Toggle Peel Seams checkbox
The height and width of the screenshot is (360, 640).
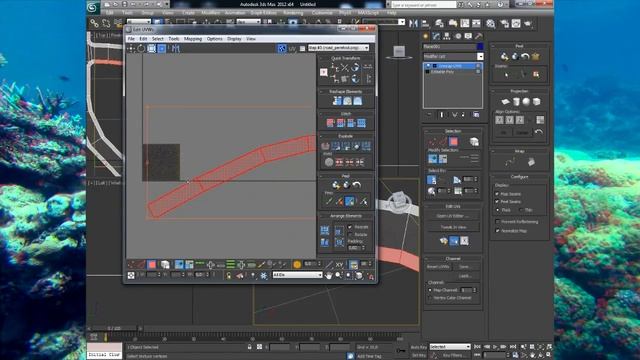coord(497,201)
